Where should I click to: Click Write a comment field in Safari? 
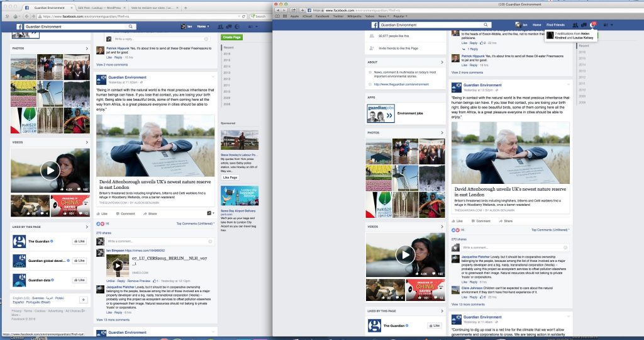(515, 247)
